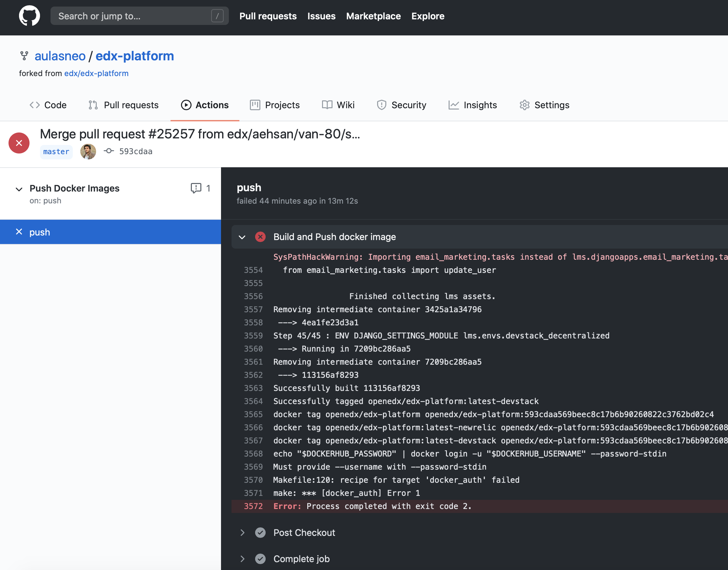
Task: Click the Settings gear icon
Action: pyautogui.click(x=524, y=105)
